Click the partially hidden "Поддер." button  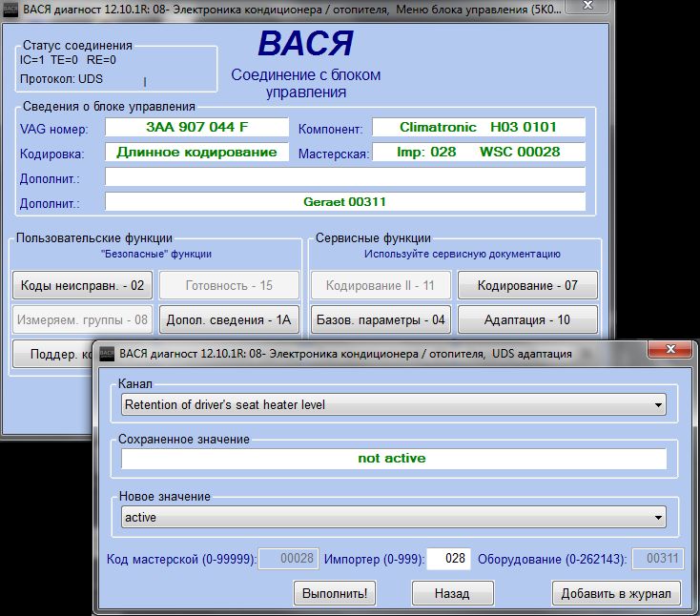pyautogui.click(x=52, y=354)
